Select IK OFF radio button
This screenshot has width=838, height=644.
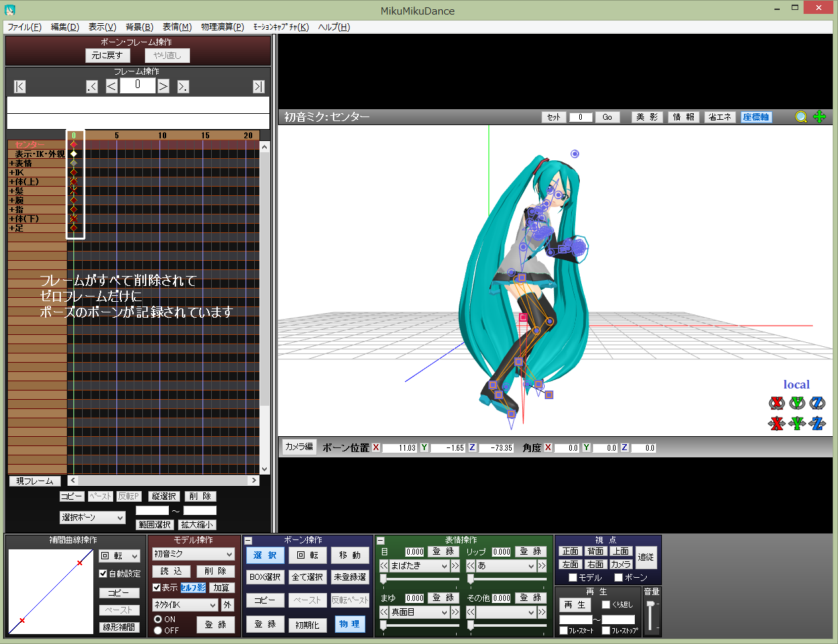[158, 631]
